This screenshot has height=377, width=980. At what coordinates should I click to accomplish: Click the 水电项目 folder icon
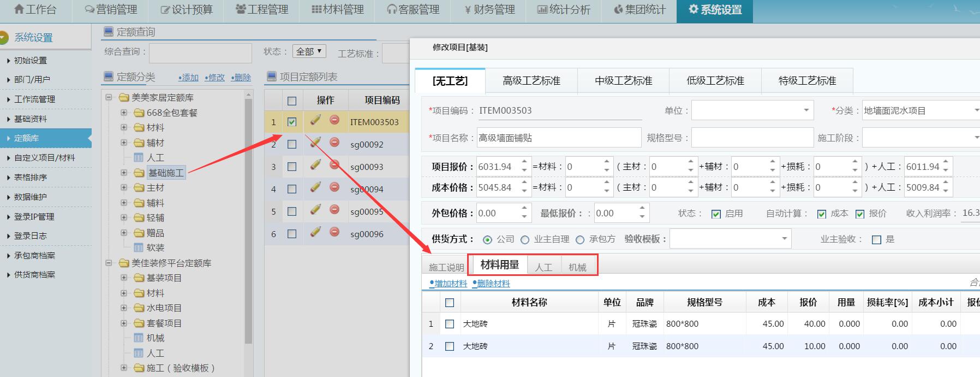(139, 308)
